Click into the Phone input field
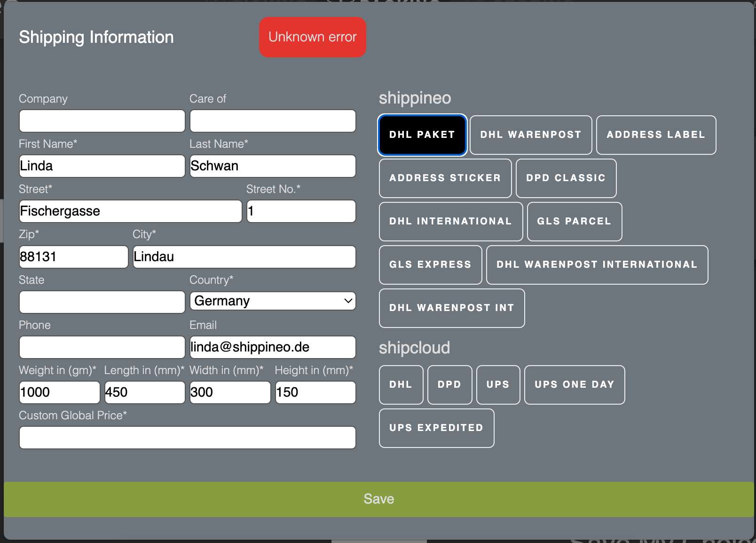Image resolution: width=756 pixels, height=543 pixels. coord(102,347)
